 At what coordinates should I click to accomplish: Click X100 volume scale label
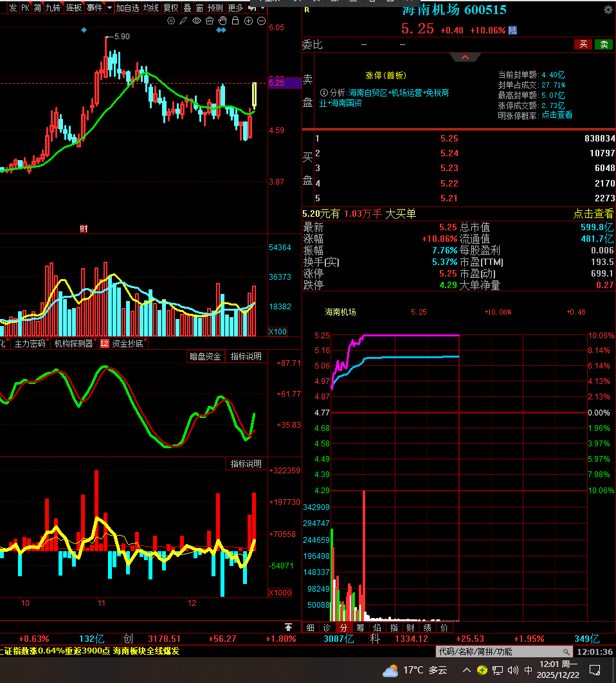coord(278,331)
